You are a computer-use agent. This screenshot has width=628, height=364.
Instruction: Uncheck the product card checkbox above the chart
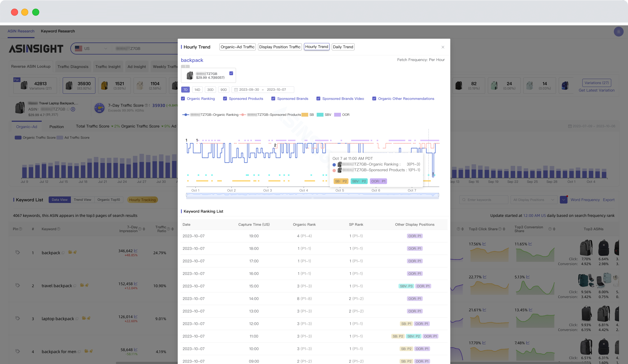click(x=231, y=73)
